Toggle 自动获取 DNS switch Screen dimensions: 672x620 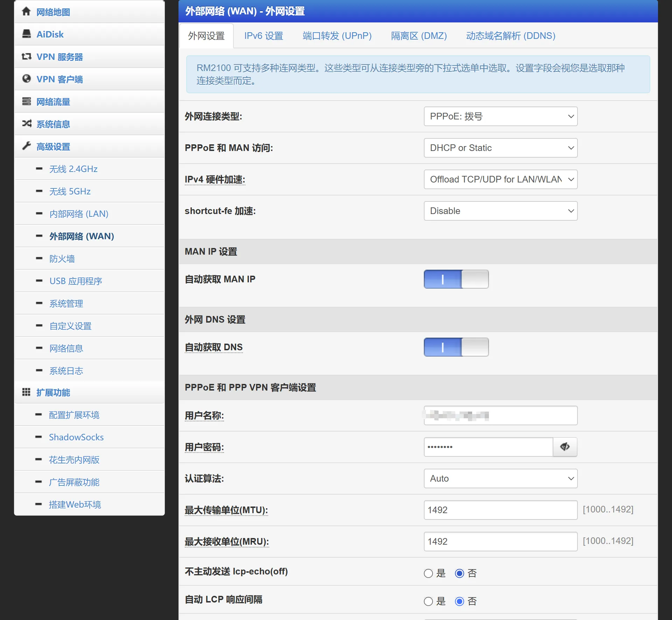click(456, 347)
